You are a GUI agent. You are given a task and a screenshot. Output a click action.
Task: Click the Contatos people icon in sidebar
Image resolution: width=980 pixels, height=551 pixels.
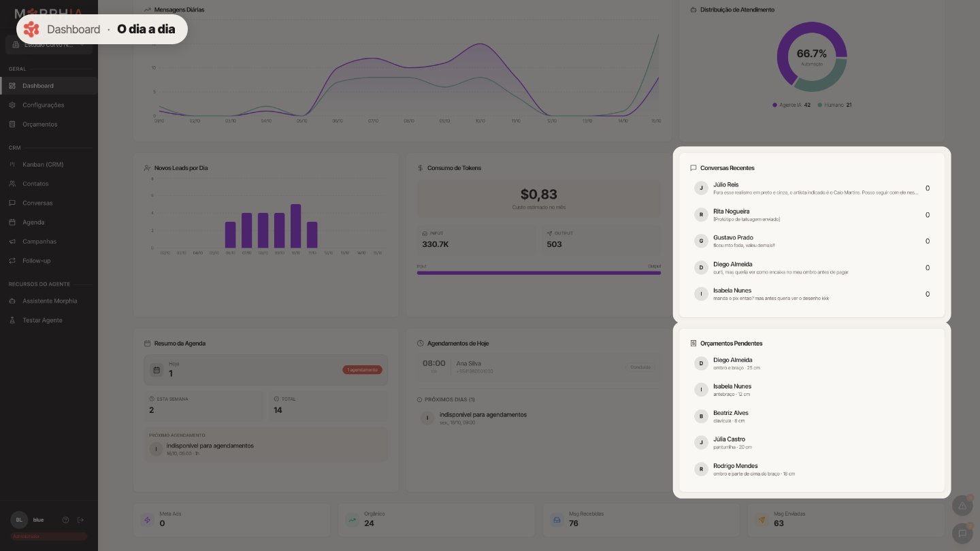12,184
